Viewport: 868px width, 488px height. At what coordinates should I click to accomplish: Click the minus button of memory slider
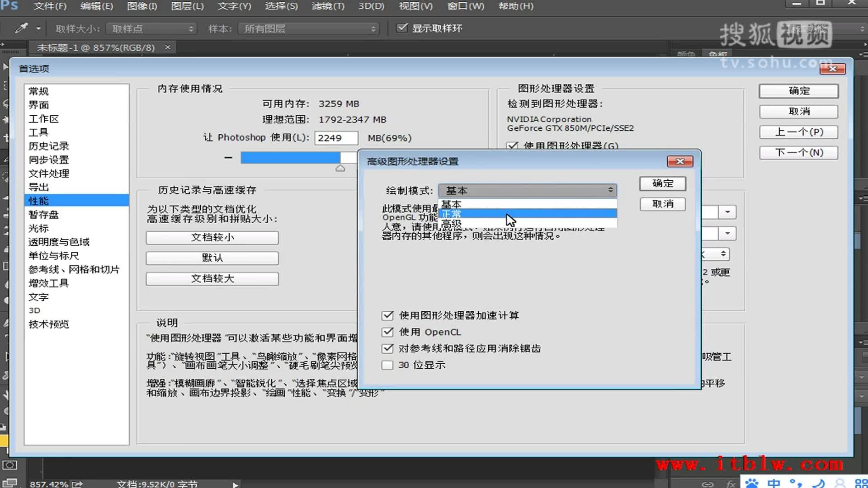[228, 158]
